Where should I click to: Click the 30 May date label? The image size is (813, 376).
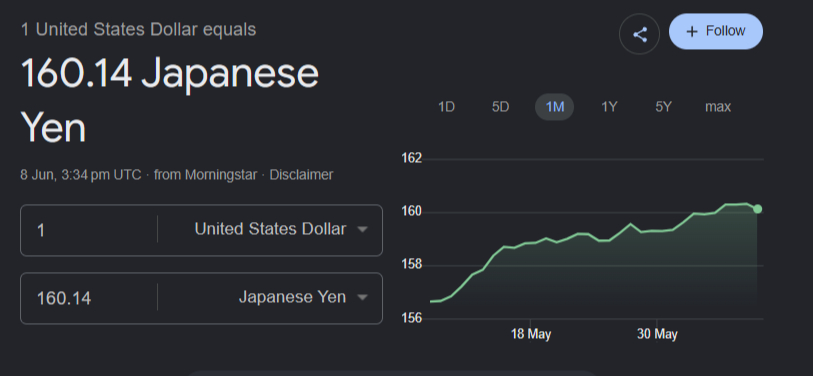pos(657,335)
